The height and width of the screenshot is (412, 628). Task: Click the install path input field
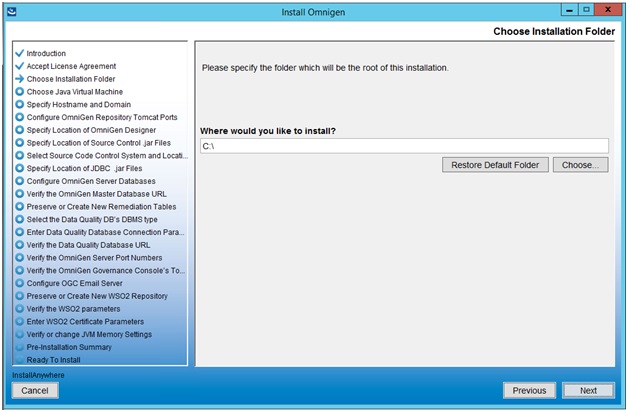point(404,146)
